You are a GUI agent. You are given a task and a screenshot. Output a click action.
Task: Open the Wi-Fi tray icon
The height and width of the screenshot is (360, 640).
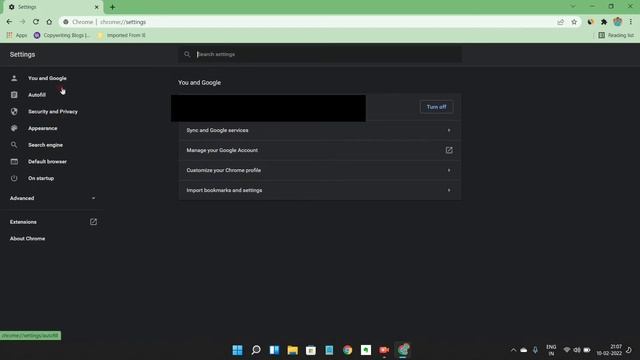coord(567,350)
